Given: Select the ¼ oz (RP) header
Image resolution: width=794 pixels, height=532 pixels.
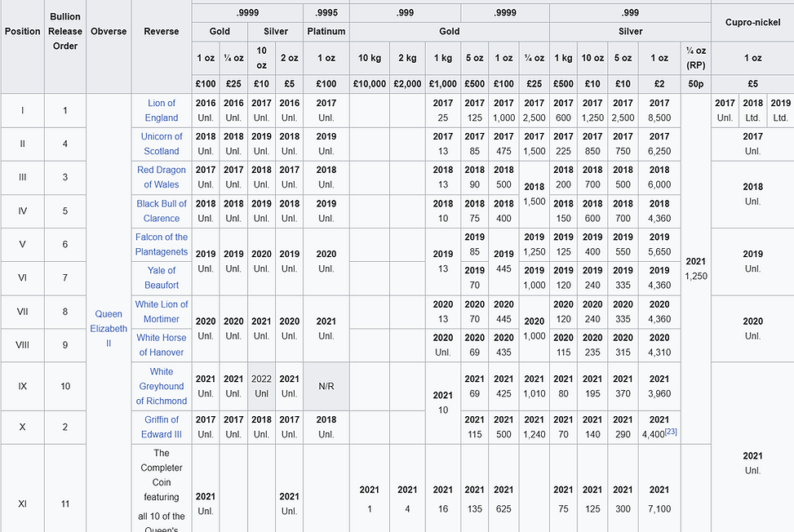Looking at the screenshot, I should coord(696,58).
